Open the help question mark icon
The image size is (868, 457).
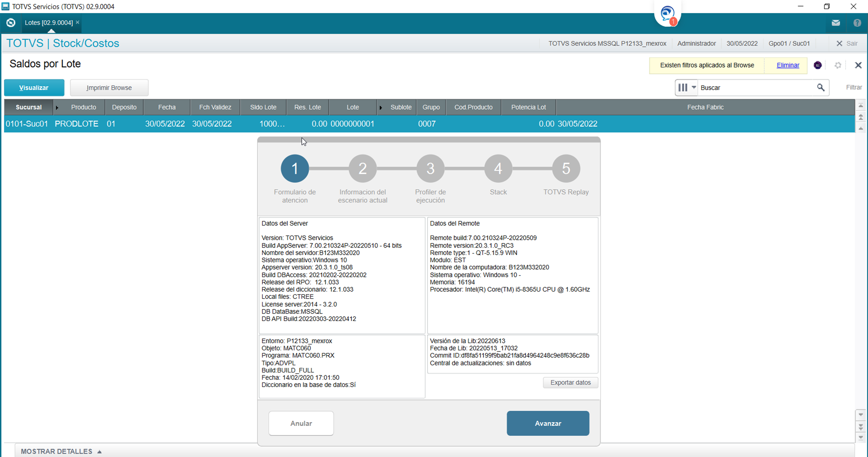pos(857,23)
